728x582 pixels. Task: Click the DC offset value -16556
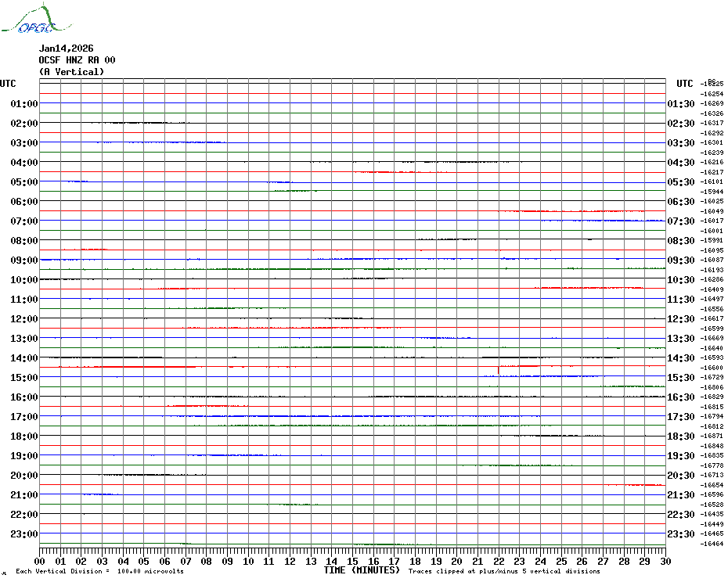[712, 309]
